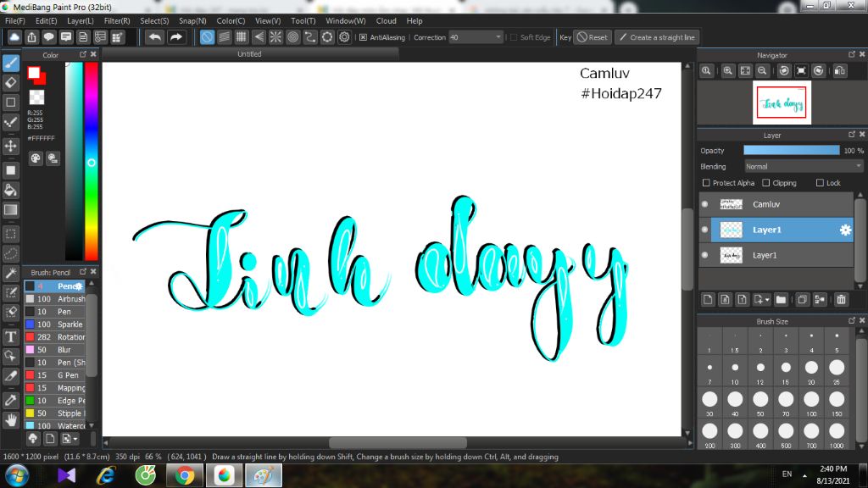
Task: Select the Eraser tool
Action: pos(10,83)
